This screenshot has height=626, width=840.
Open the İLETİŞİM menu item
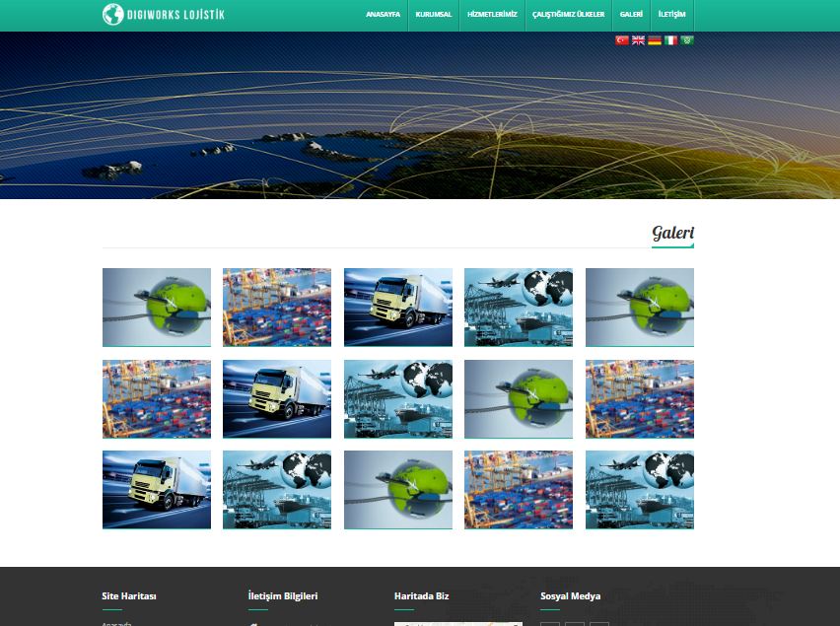pyautogui.click(x=671, y=15)
